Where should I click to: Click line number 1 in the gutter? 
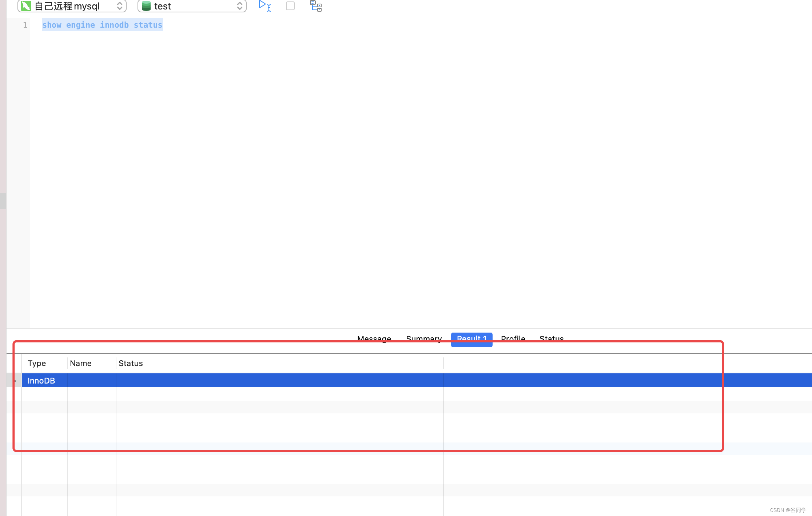[25, 25]
